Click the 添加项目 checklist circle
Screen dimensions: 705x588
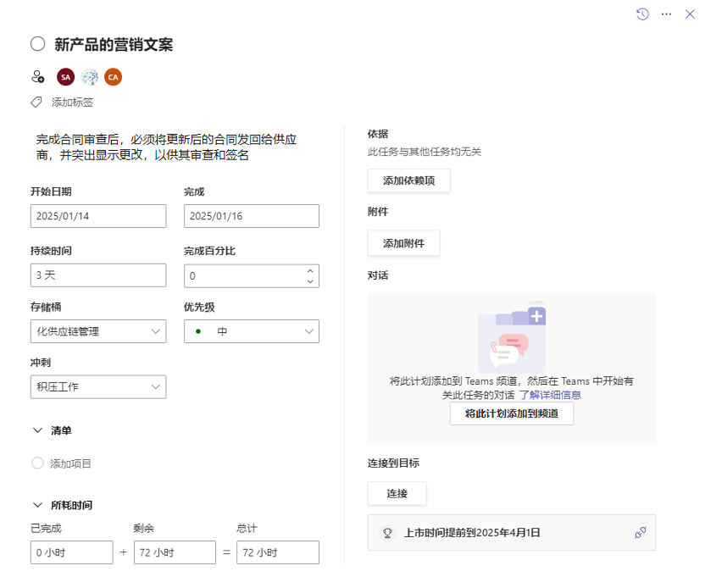tap(38, 463)
